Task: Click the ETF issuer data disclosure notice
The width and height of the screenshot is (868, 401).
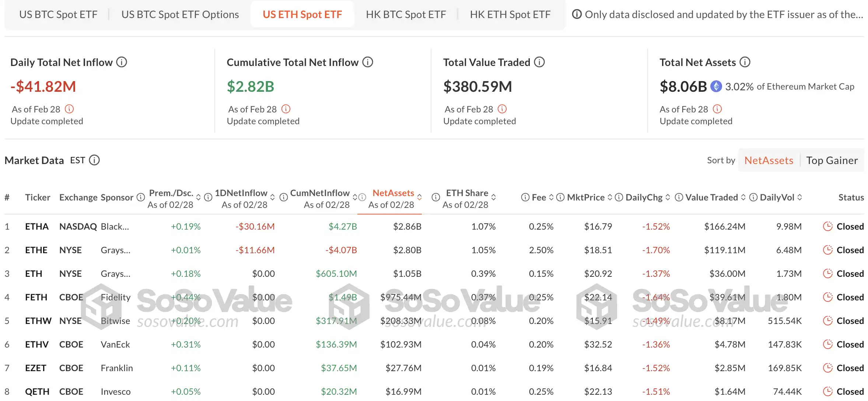Action: [x=717, y=14]
